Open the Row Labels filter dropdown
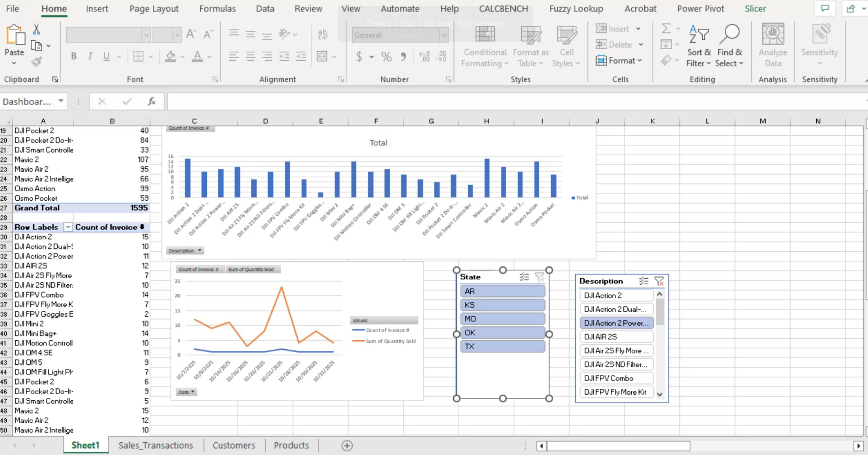This screenshot has height=455, width=868. click(68, 227)
